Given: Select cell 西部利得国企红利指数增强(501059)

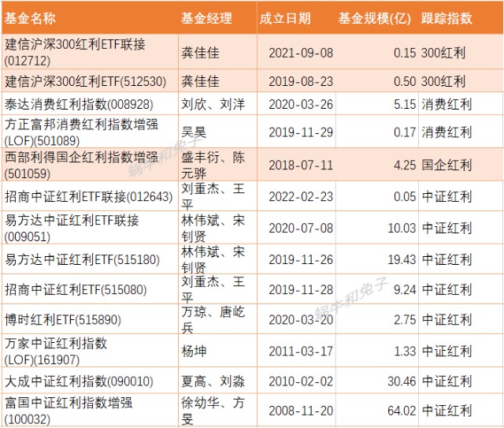Looking at the screenshot, I should [90, 165].
